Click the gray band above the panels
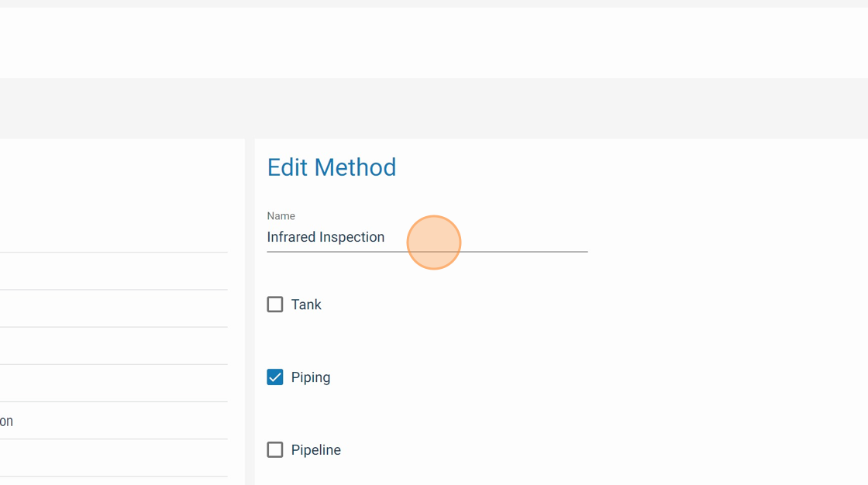This screenshot has height=485, width=868. 434,108
